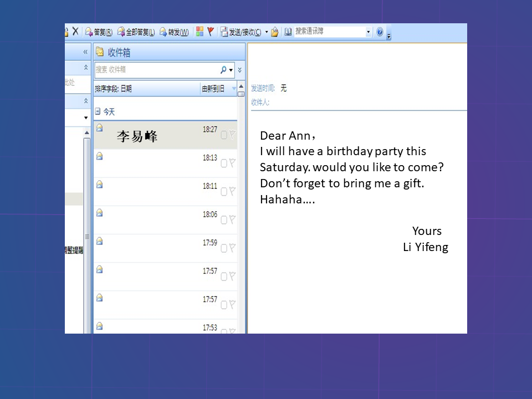
Task: Toggle the category box on the 18:06 message
Action: (x=224, y=219)
